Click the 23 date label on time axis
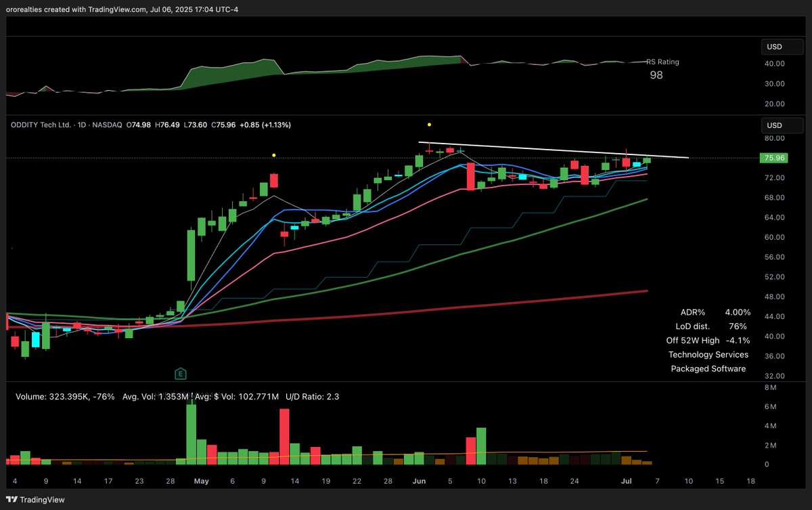812x510 pixels. (139, 481)
